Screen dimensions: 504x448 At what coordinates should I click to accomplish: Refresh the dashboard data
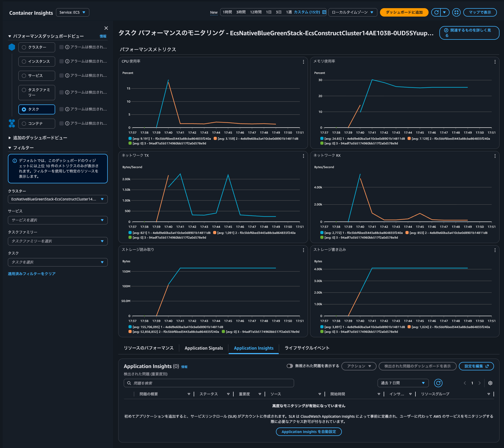436,12
